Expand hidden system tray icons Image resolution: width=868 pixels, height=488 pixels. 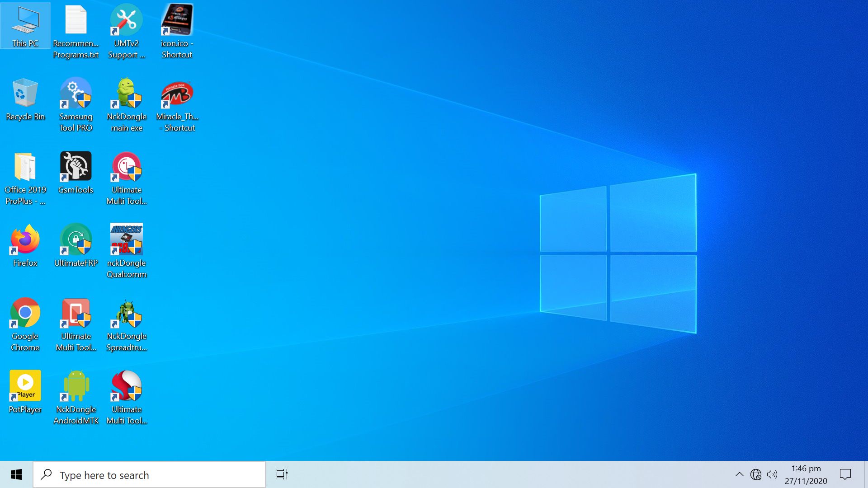pyautogui.click(x=739, y=474)
